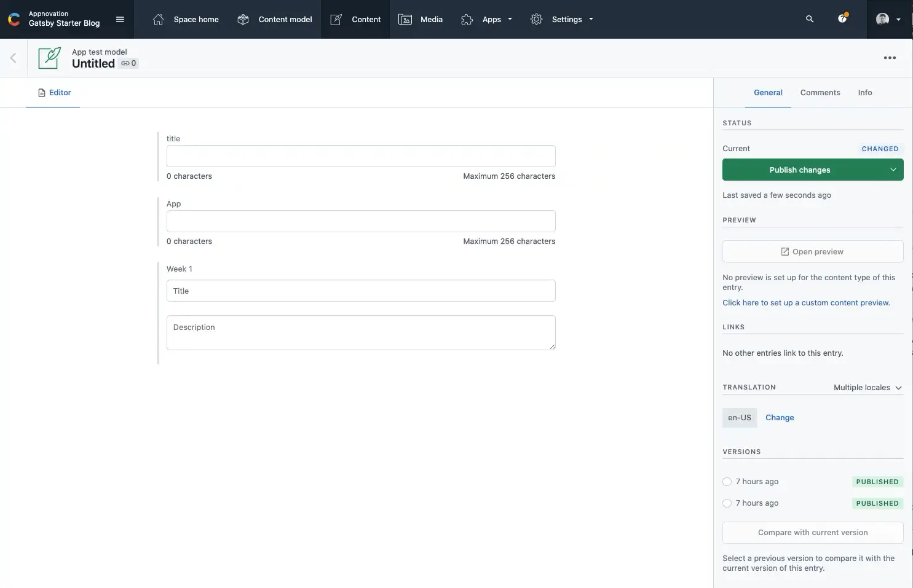This screenshot has width=913, height=588.
Task: Click the custom content preview link
Action: pos(805,303)
